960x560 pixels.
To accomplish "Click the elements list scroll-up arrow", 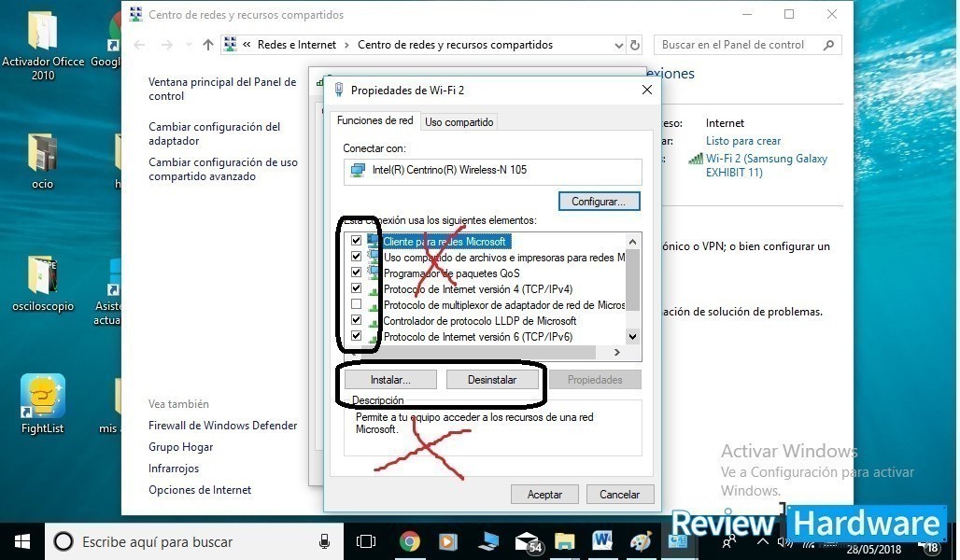I will (632, 242).
